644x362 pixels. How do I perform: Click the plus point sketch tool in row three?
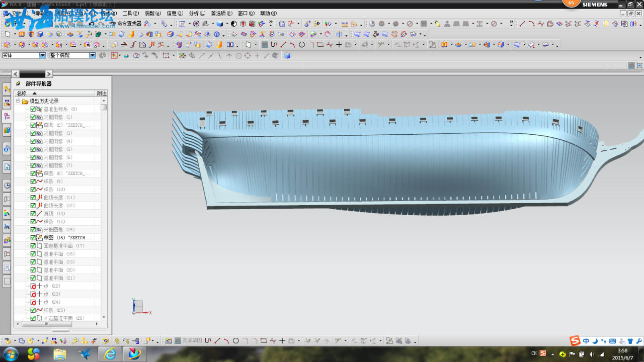point(339,45)
